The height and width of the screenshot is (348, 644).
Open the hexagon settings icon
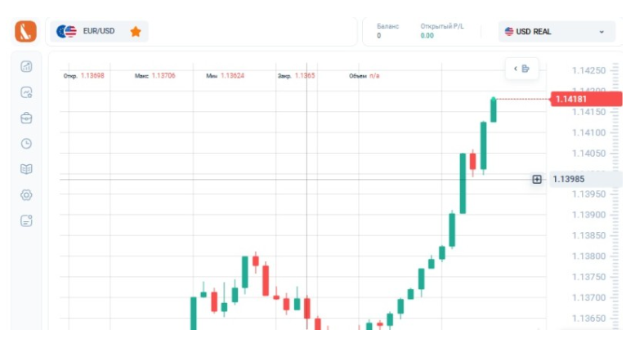coord(26,195)
